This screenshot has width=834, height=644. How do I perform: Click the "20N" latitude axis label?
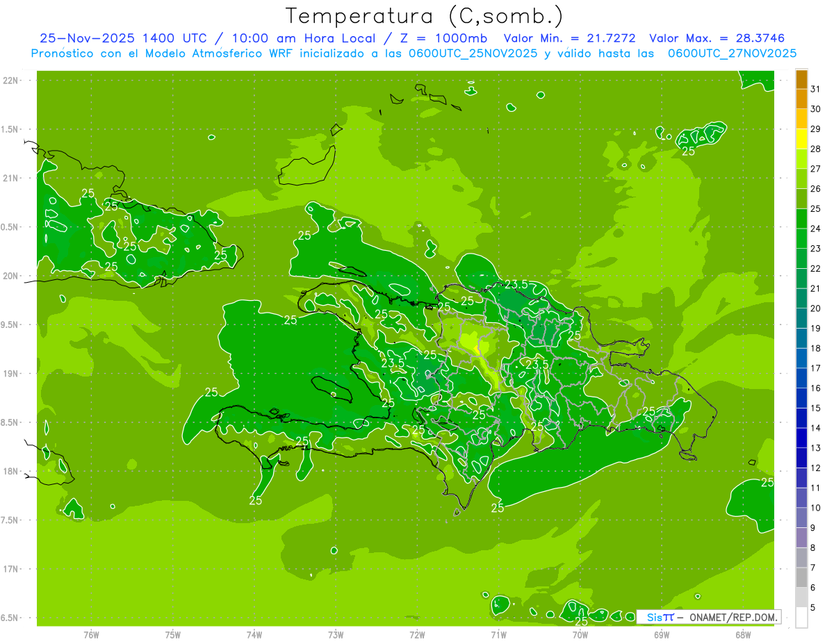pos(10,276)
